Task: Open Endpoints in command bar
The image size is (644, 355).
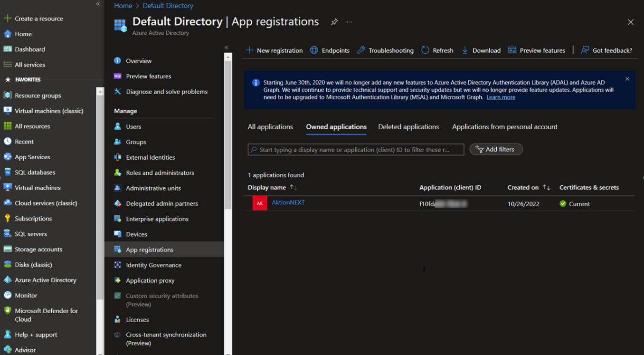Action: click(330, 50)
